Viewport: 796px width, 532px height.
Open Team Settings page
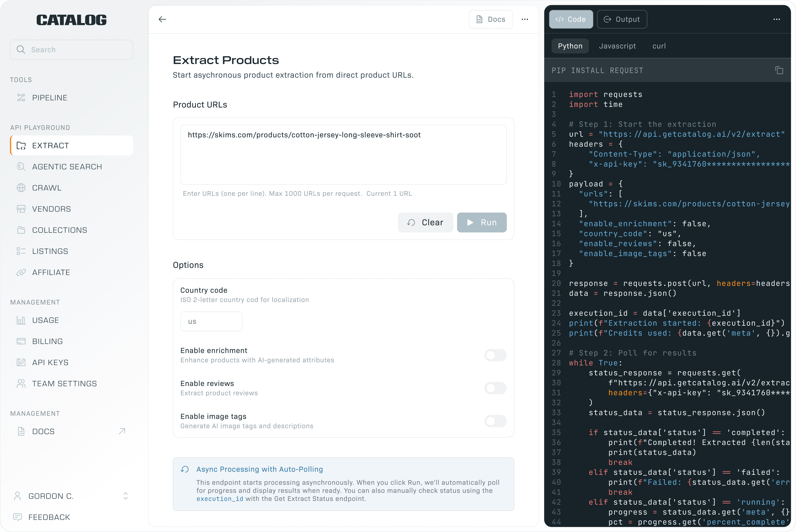(x=71, y=384)
